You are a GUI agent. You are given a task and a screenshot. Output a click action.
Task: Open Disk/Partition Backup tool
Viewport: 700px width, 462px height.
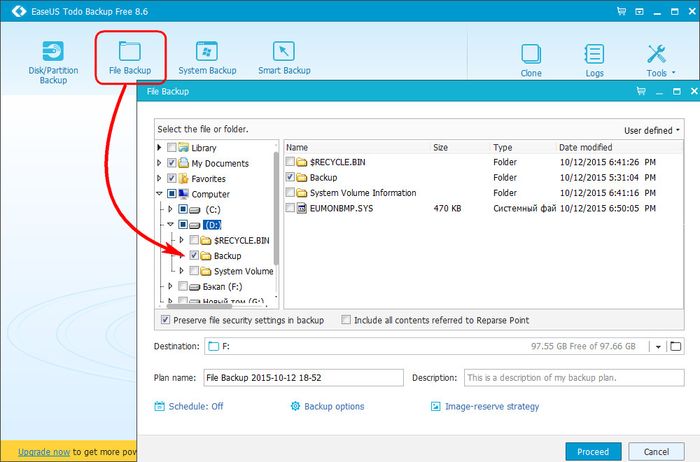click(53, 62)
